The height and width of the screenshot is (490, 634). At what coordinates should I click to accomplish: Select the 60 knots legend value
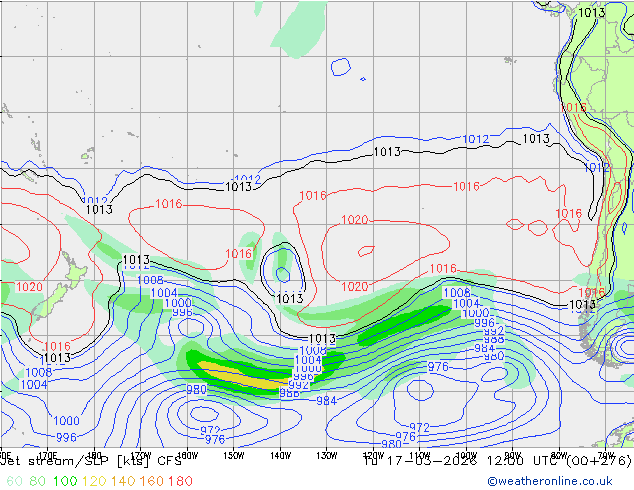15,481
